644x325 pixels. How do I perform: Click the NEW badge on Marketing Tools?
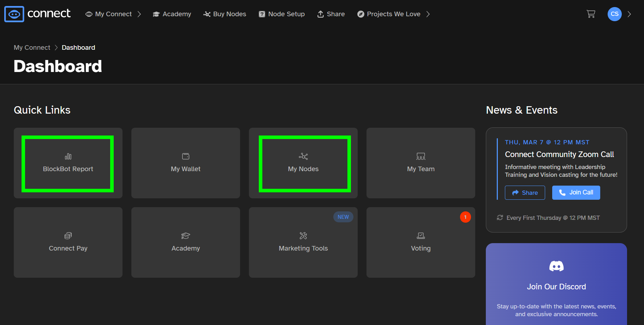[343, 217]
